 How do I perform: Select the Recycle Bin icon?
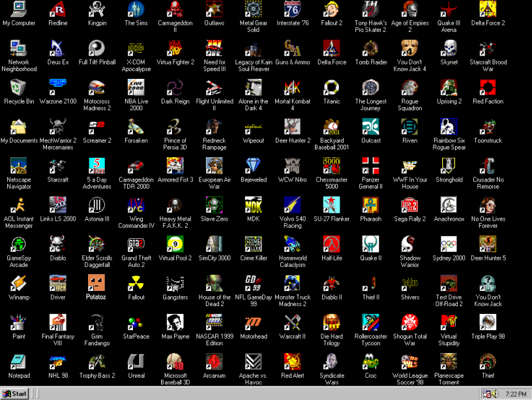tap(19, 87)
